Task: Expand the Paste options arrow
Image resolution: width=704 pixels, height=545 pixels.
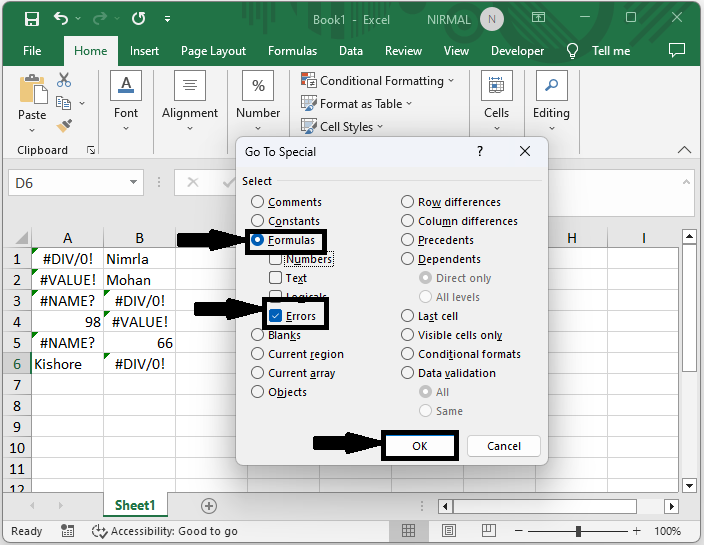Action: click(32, 131)
